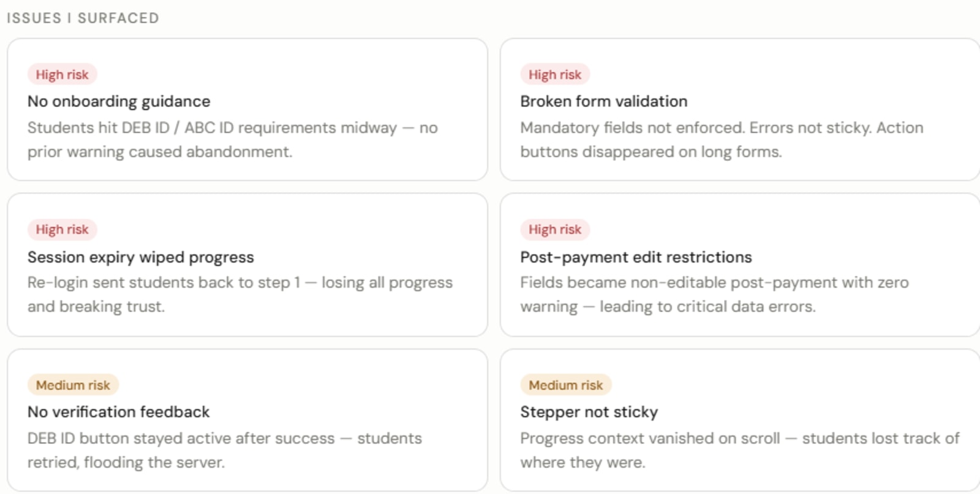980x494 pixels.
Task: Select Medium risk badge on Stepper card
Action: click(x=566, y=385)
